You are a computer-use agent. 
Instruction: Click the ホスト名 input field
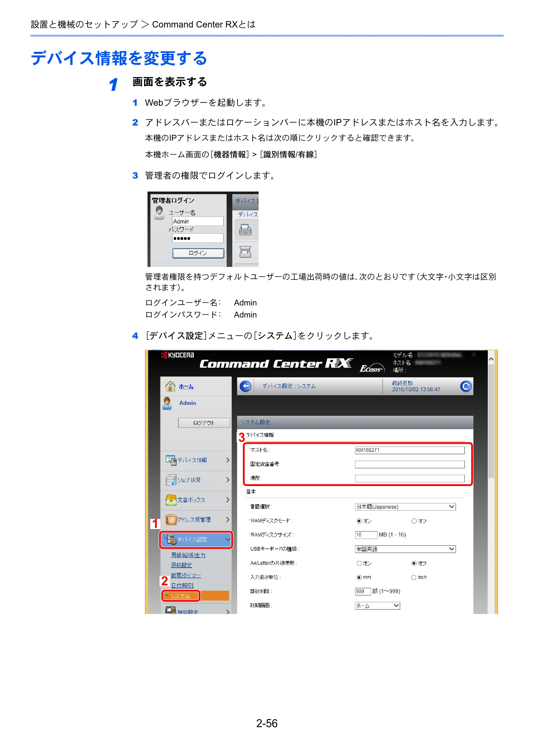coord(410,450)
